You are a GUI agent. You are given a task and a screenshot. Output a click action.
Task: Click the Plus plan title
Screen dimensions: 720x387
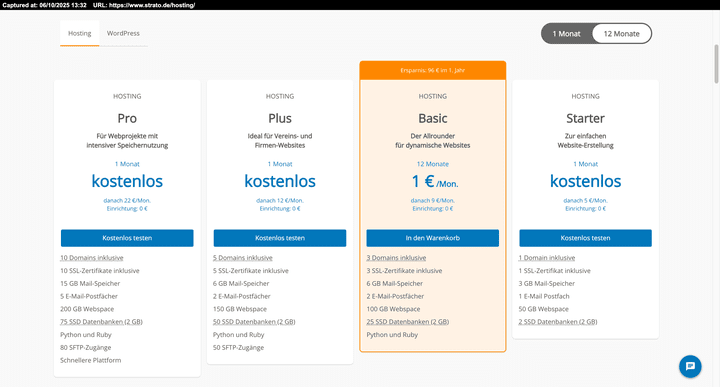(280, 118)
